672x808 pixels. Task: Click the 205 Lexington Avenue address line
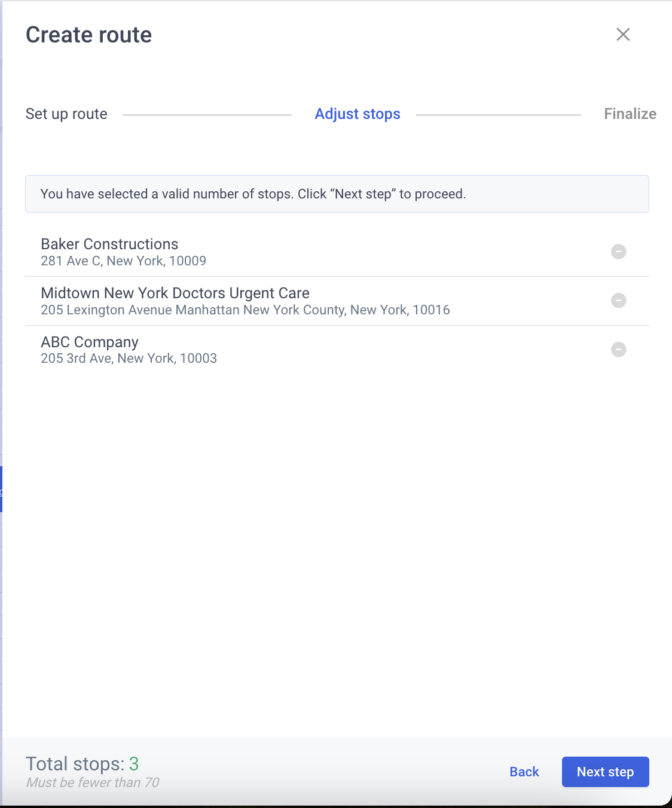pyautogui.click(x=245, y=310)
